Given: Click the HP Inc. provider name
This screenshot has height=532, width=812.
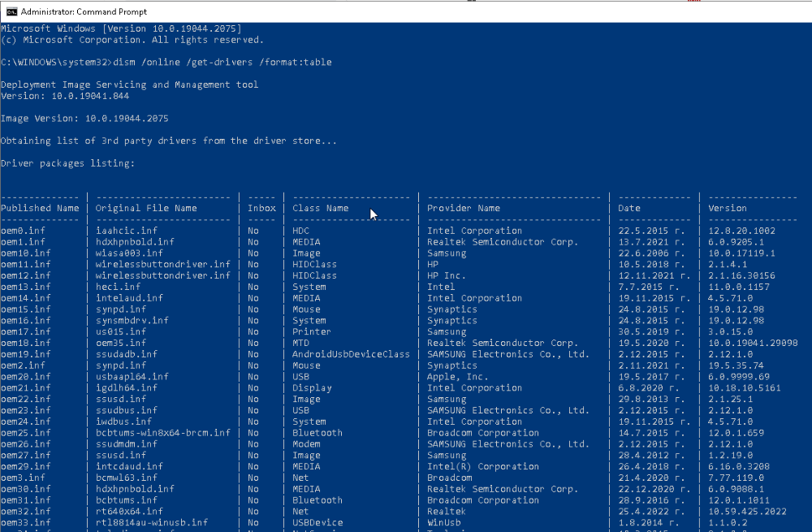Looking at the screenshot, I should coord(447,275).
